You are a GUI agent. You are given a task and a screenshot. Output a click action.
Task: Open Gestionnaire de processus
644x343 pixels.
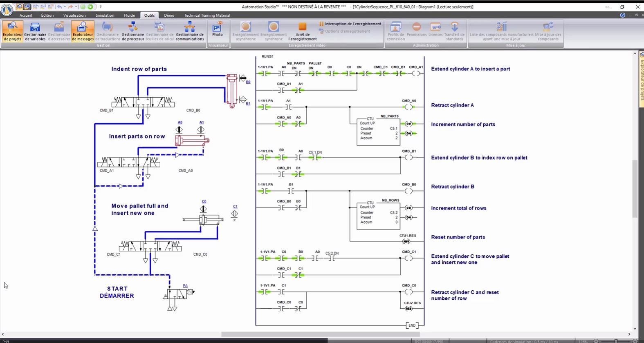(x=133, y=31)
